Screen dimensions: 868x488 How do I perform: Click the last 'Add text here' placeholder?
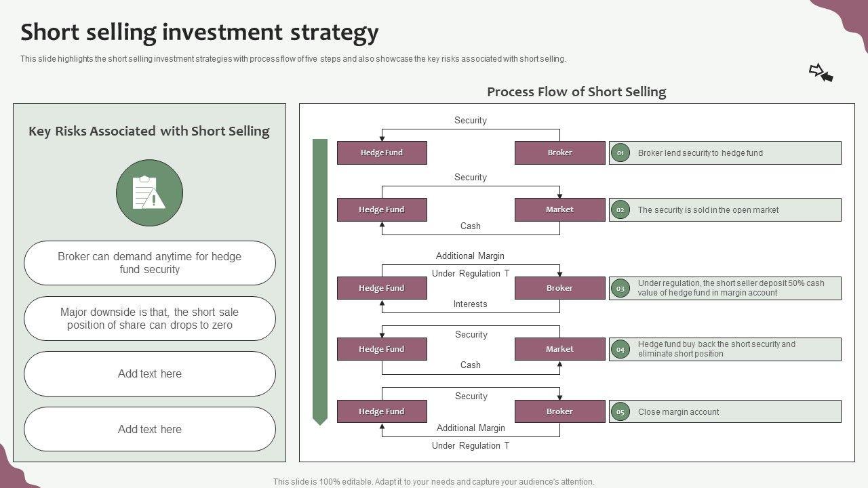tap(150, 429)
